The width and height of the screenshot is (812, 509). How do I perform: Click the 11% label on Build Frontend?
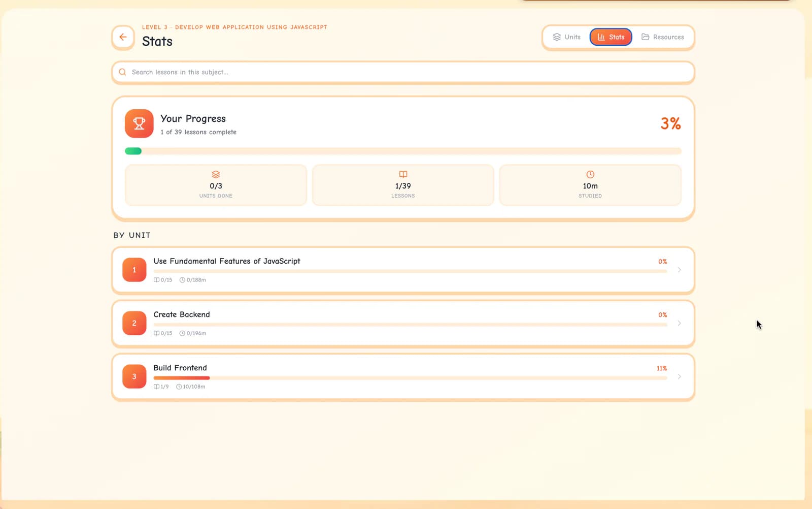pos(662,368)
